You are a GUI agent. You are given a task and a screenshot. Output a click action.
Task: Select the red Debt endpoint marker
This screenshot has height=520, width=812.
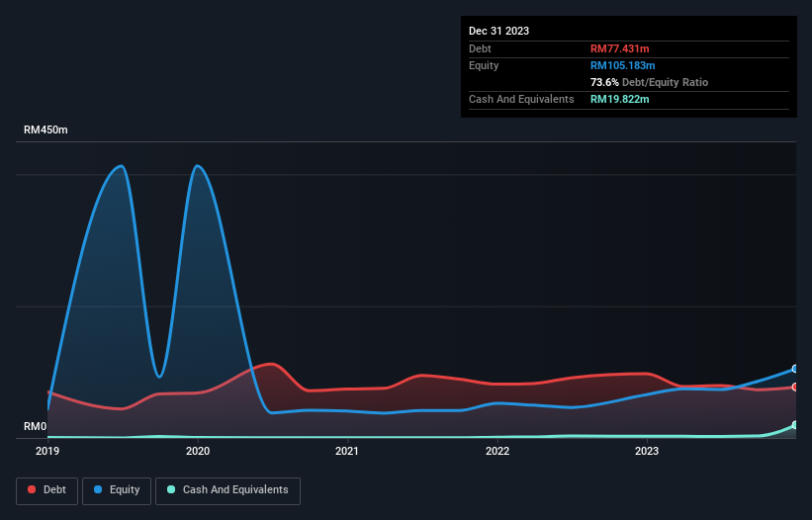pyautogui.click(x=795, y=387)
